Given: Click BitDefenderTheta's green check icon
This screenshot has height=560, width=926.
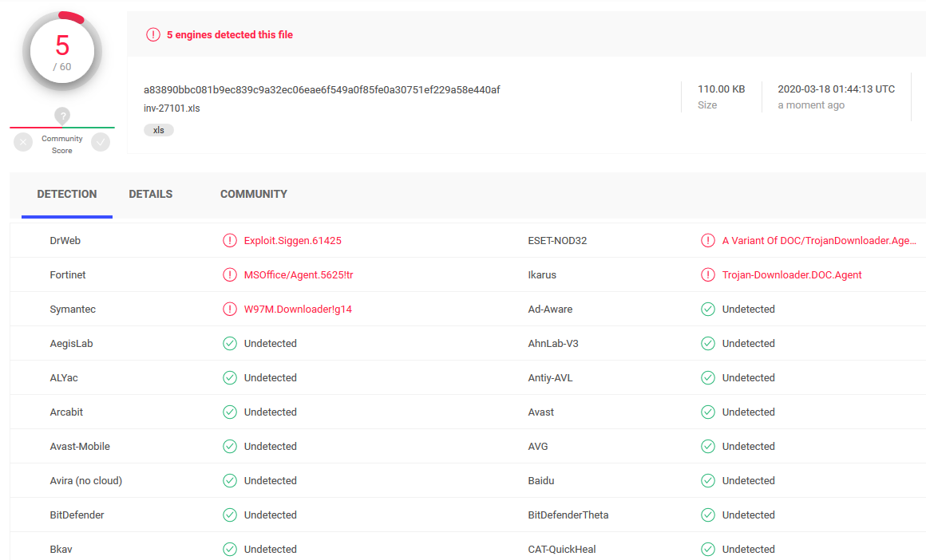Looking at the screenshot, I should click(x=707, y=515).
